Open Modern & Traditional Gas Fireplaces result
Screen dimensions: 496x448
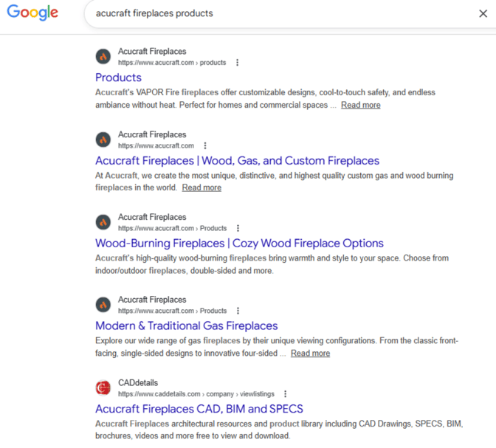pyautogui.click(x=186, y=325)
